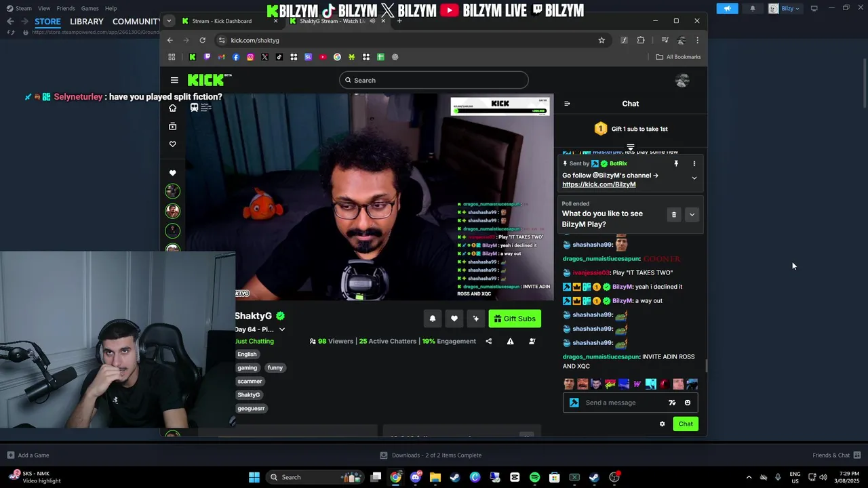Expand the ended poll details chevron
The width and height of the screenshot is (868, 488).
[692, 214]
